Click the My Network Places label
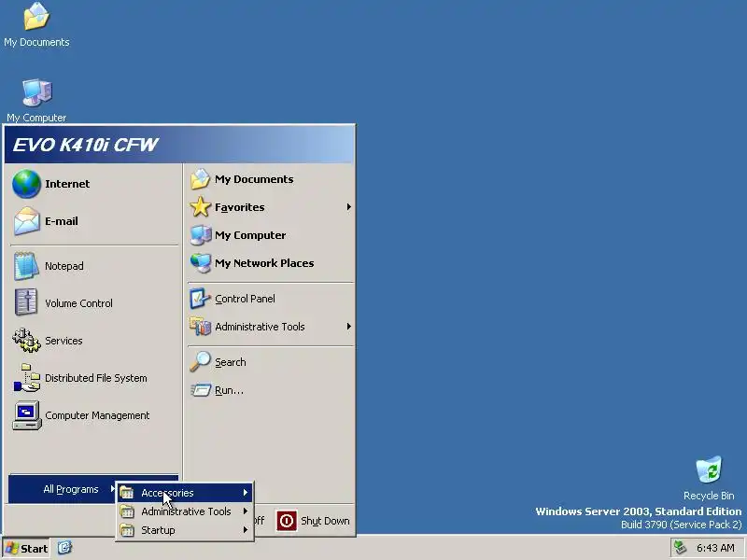This screenshot has width=747, height=560. pos(264,263)
